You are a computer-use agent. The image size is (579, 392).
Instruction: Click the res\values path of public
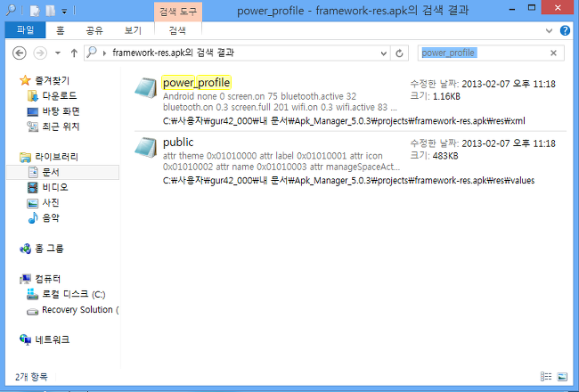(348, 180)
